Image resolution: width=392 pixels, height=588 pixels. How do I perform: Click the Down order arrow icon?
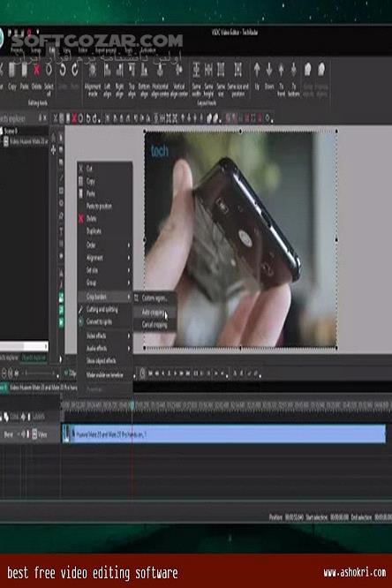(x=269, y=70)
